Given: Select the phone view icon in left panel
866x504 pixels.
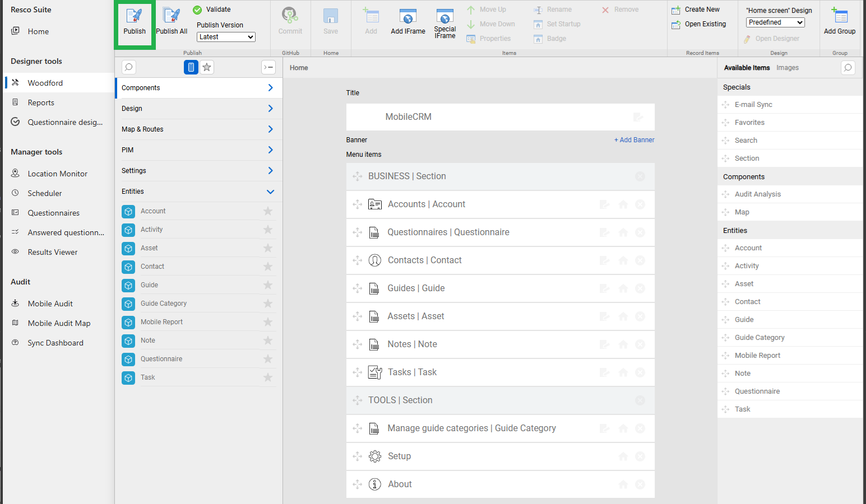Looking at the screenshot, I should click(x=191, y=67).
